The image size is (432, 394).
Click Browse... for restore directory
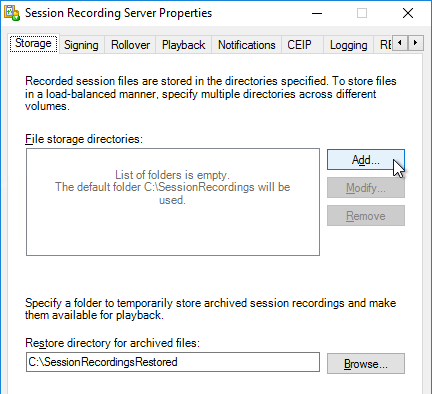pyautogui.click(x=366, y=363)
